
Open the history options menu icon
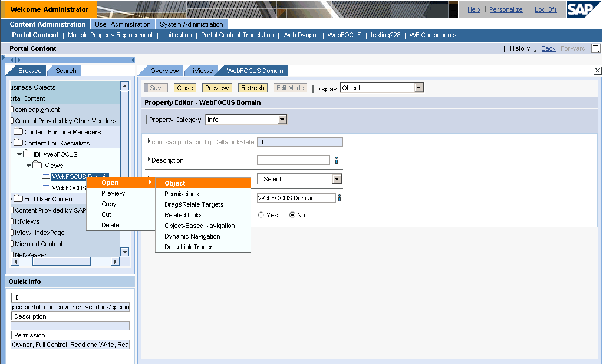(x=596, y=48)
